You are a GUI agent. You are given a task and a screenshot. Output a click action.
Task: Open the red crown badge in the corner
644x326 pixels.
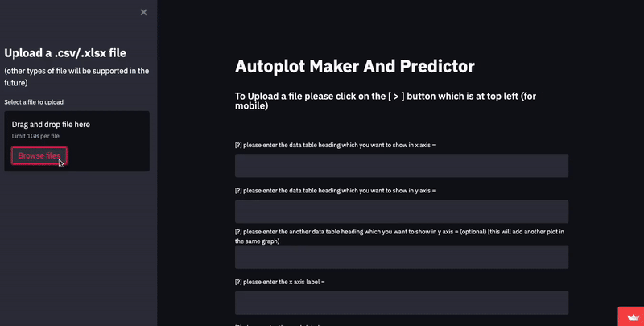(631, 316)
